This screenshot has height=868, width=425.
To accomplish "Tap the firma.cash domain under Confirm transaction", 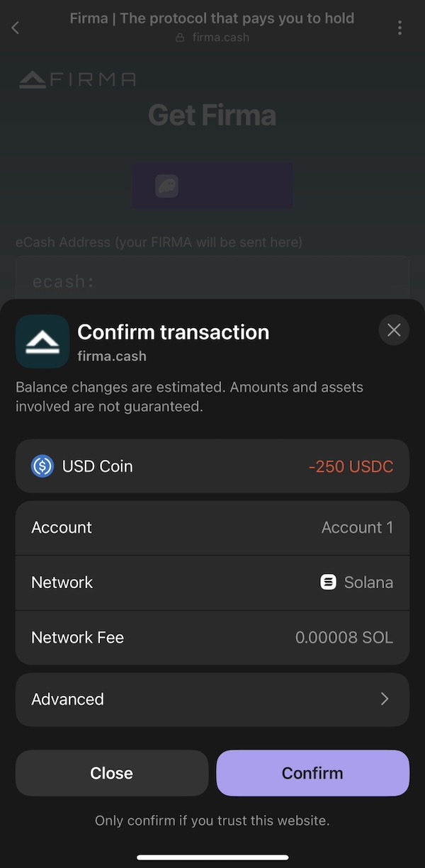I will tap(112, 356).
